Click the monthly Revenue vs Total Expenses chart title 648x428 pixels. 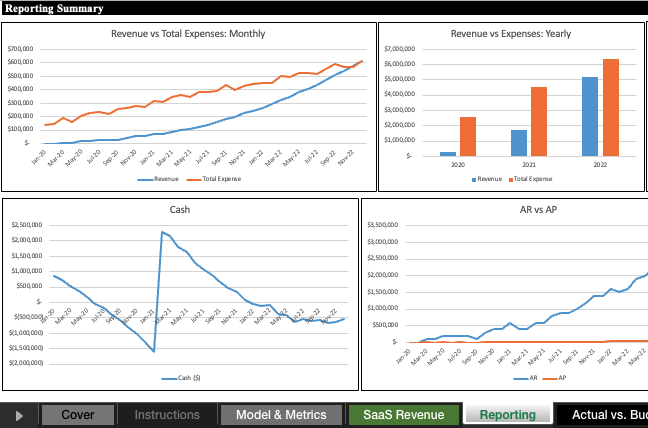(188, 34)
